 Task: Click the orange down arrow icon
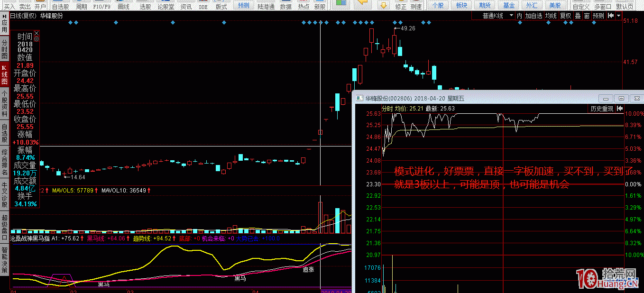[384, 6]
